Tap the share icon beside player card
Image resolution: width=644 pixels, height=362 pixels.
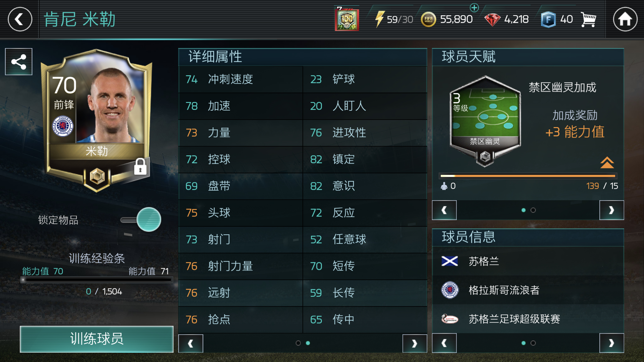pos(19,62)
